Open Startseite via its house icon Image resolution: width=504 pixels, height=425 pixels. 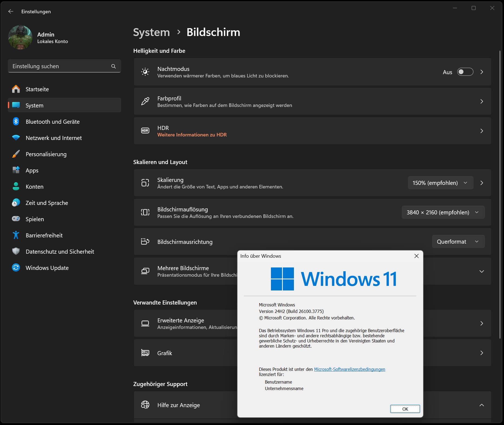tap(16, 89)
